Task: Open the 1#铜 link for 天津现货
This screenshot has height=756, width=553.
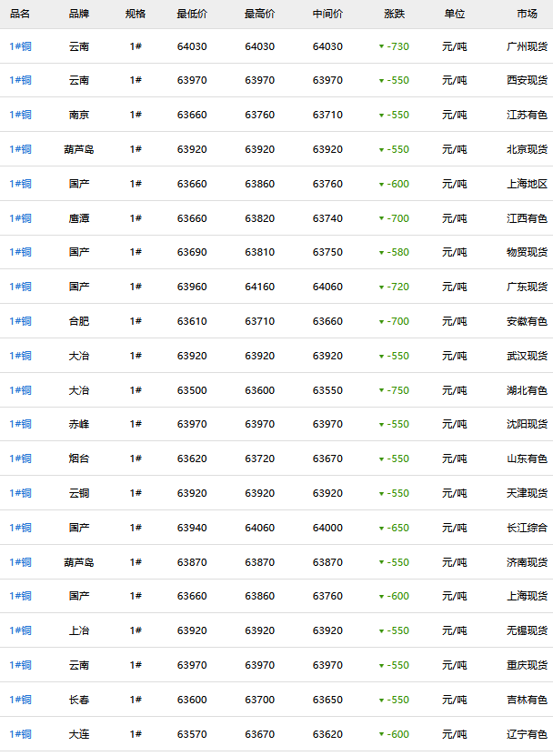Action: coord(20,493)
